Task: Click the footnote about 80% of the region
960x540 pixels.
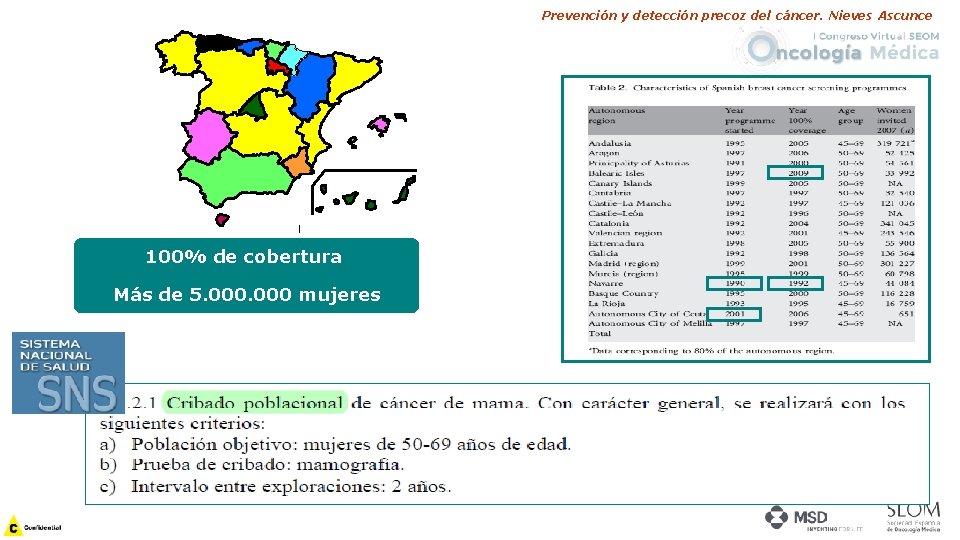Action: coord(711,351)
